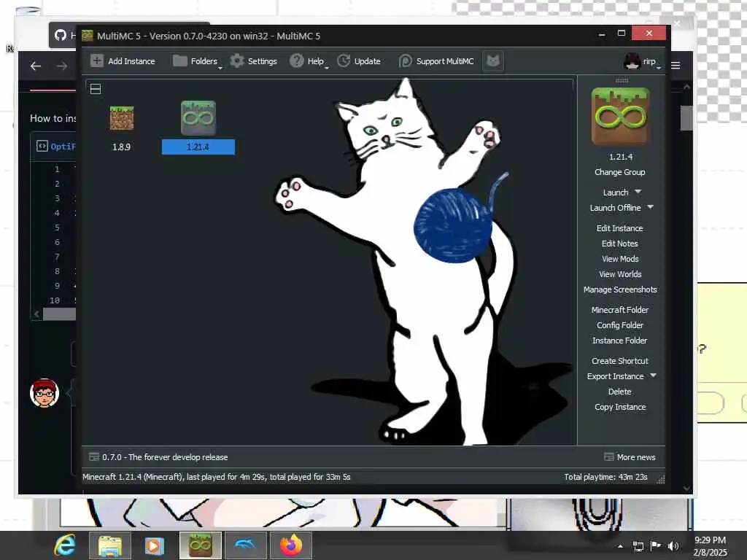The height and width of the screenshot is (560, 747).
Task: Click the code block horizontal scroll left arrow
Action: [36, 314]
